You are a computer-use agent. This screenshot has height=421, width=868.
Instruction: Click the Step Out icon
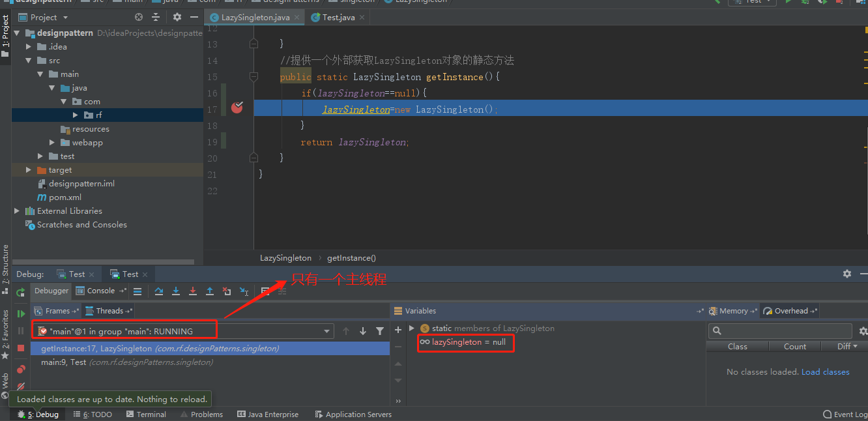[x=210, y=291]
